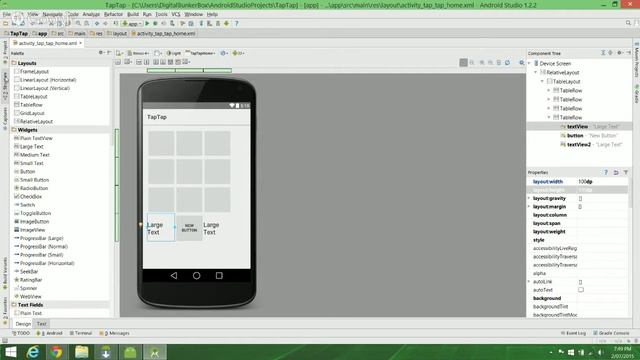
Task: Open the Refactor menu
Action: click(x=113, y=14)
